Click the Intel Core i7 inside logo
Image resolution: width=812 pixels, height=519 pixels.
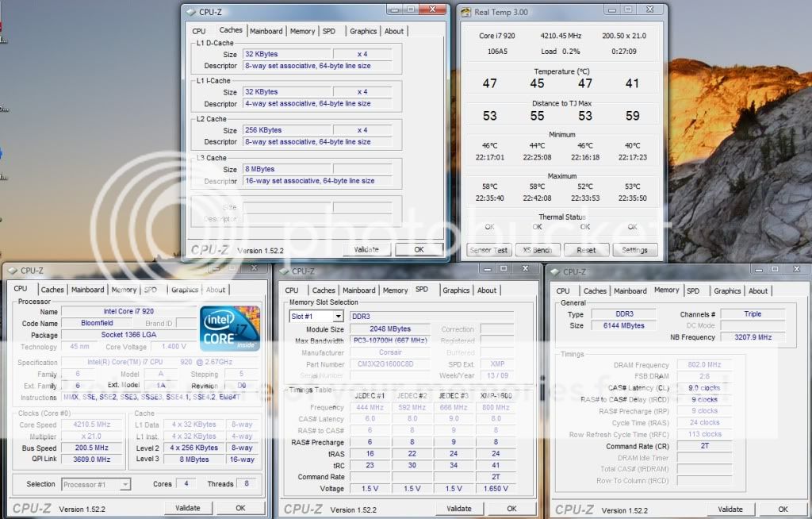tap(230, 329)
